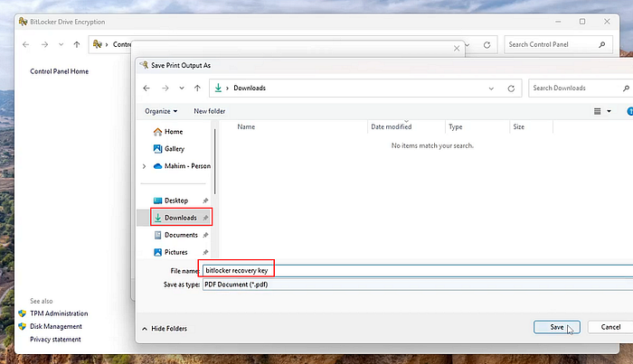Open view options dropdown arrow
633x364 pixels.
[x=609, y=111]
